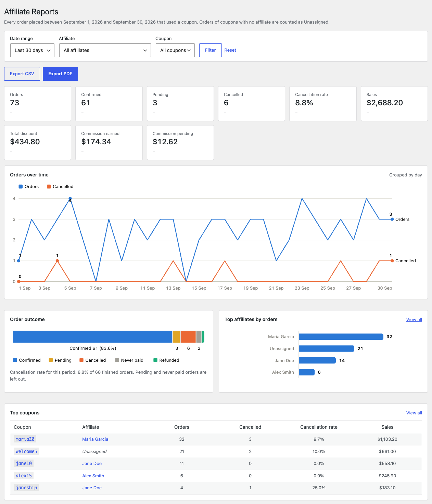Open the alex15 coupon
This screenshot has height=504, width=432.
pyautogui.click(x=24, y=476)
